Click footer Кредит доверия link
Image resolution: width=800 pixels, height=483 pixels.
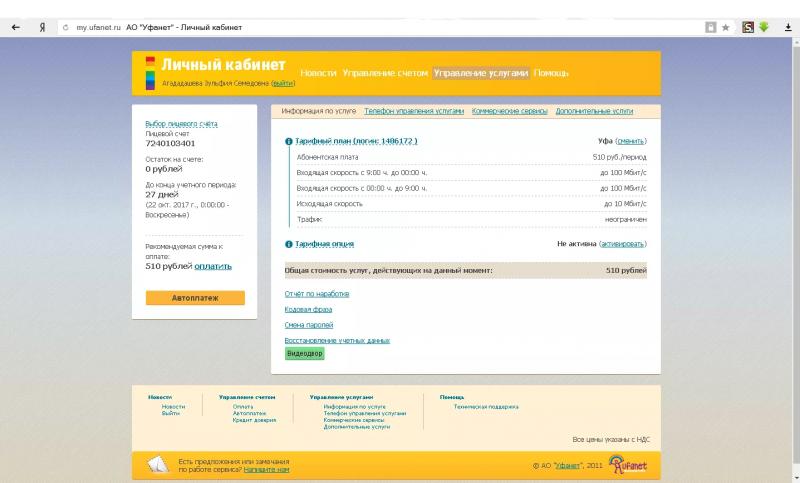254,420
